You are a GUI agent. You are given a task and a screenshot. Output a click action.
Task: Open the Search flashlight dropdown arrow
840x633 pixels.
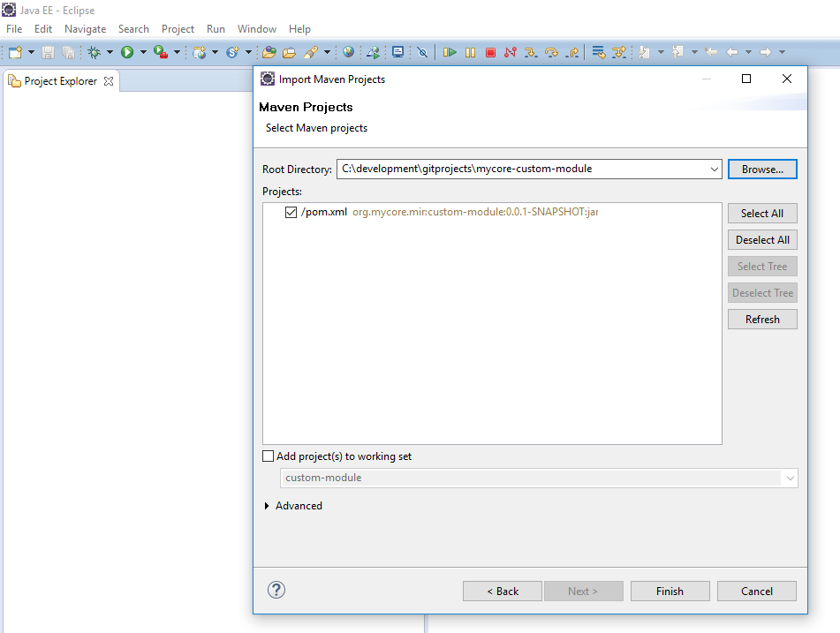coord(327,52)
